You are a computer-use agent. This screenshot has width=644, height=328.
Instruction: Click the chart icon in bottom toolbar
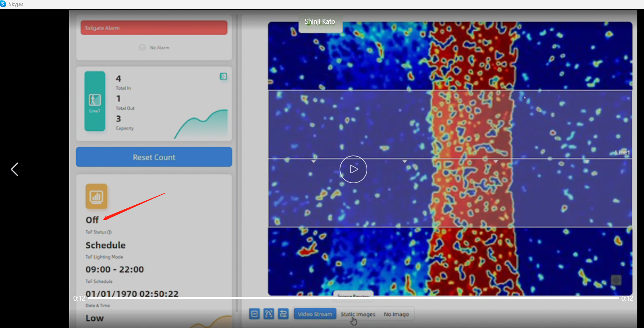pyautogui.click(x=254, y=314)
